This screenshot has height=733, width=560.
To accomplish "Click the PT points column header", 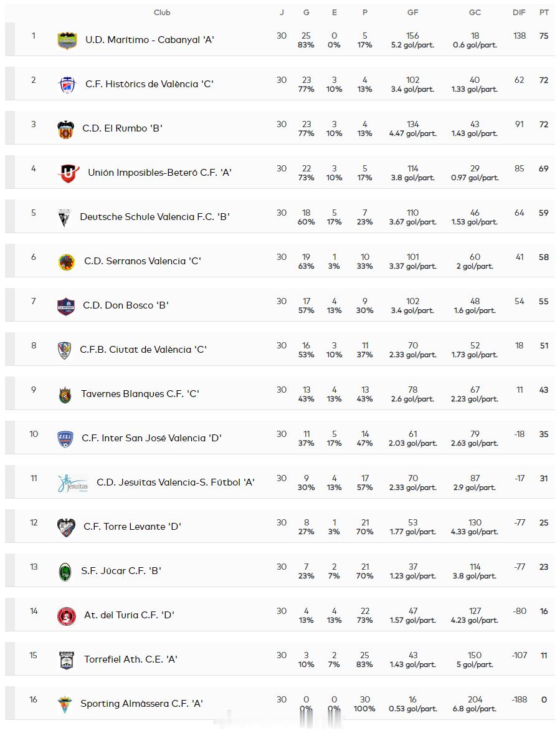I will tap(544, 12).
